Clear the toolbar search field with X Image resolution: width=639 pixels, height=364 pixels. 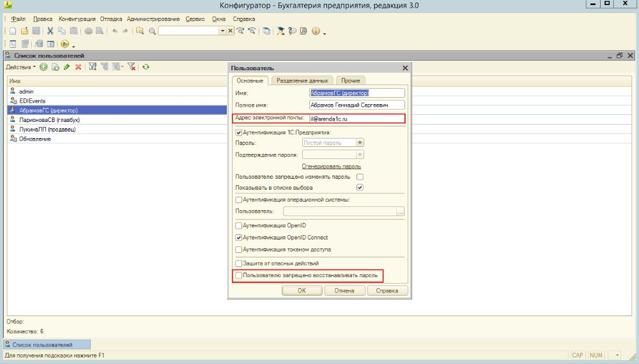230,31
